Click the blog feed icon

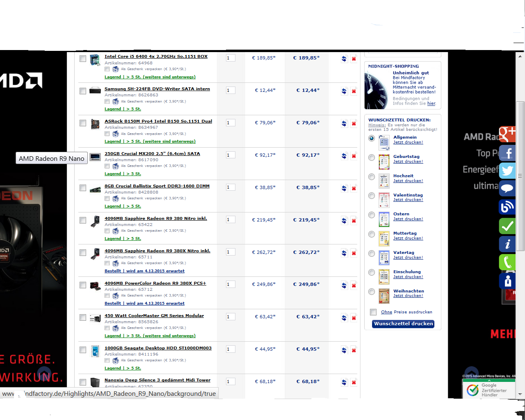pyautogui.click(x=507, y=207)
